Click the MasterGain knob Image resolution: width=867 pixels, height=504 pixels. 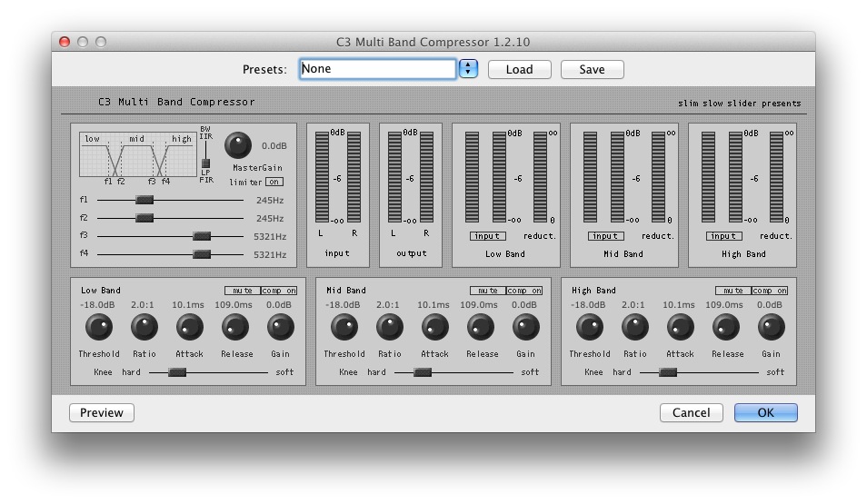pyautogui.click(x=237, y=144)
